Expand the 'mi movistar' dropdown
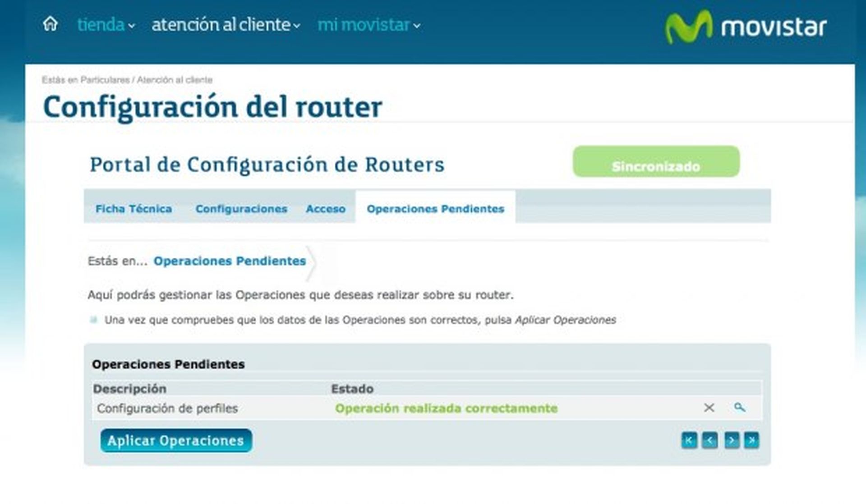 pos(366,26)
